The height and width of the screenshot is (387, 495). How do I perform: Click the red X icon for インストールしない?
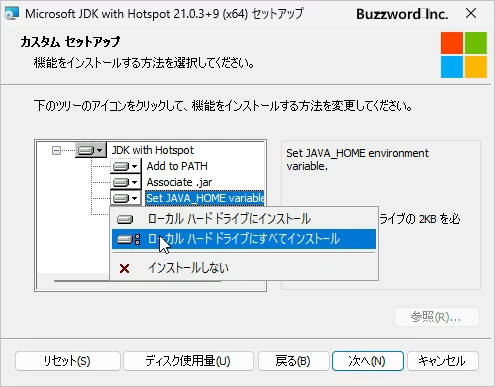(125, 268)
